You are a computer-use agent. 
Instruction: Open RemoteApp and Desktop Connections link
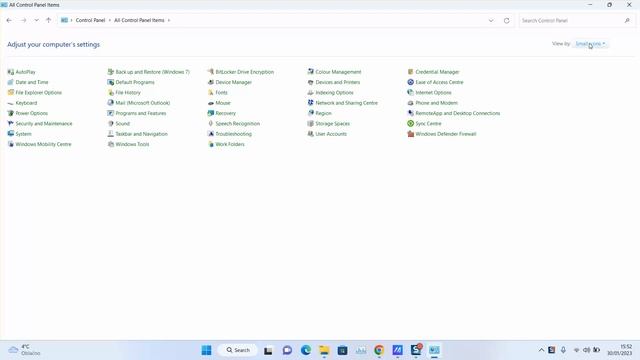458,113
